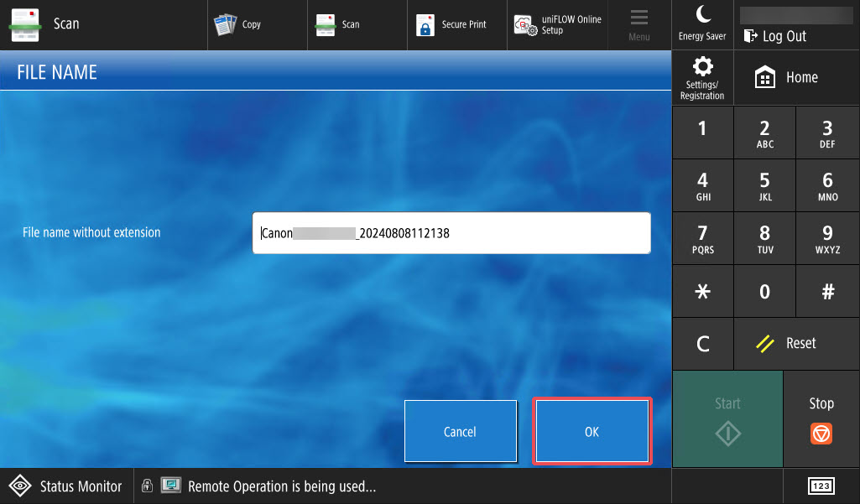Confirm file name with OK
860x504 pixels.
point(592,431)
